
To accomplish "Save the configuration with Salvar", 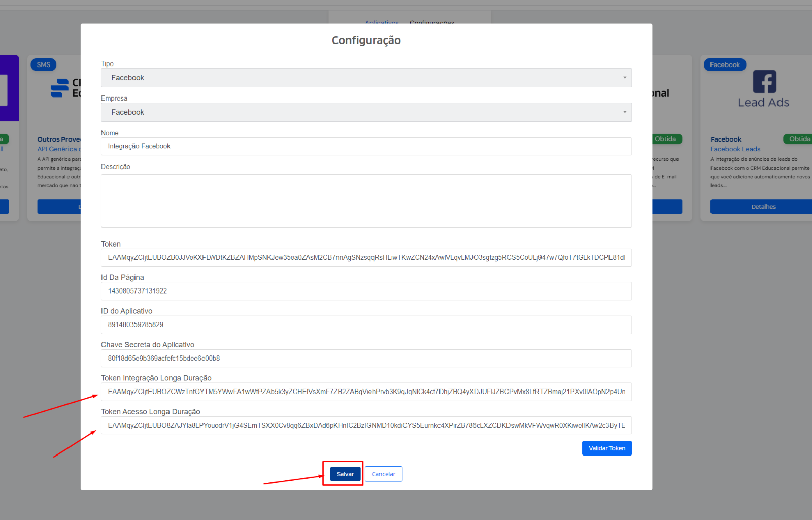I will click(345, 474).
